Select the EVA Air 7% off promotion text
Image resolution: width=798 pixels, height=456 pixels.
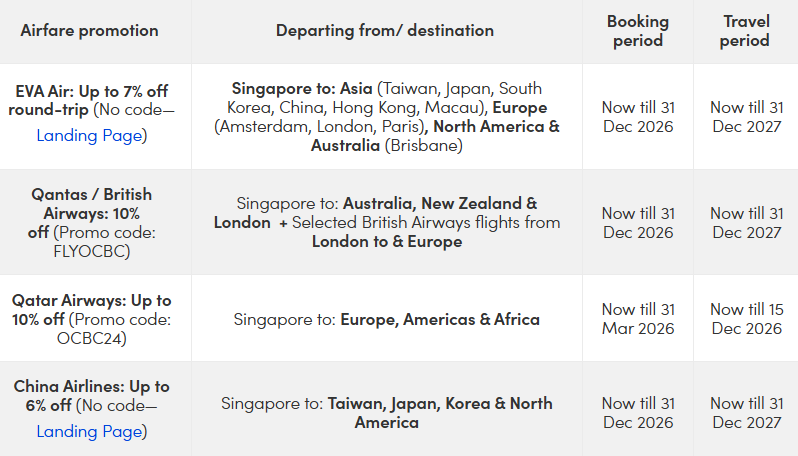click(91, 100)
